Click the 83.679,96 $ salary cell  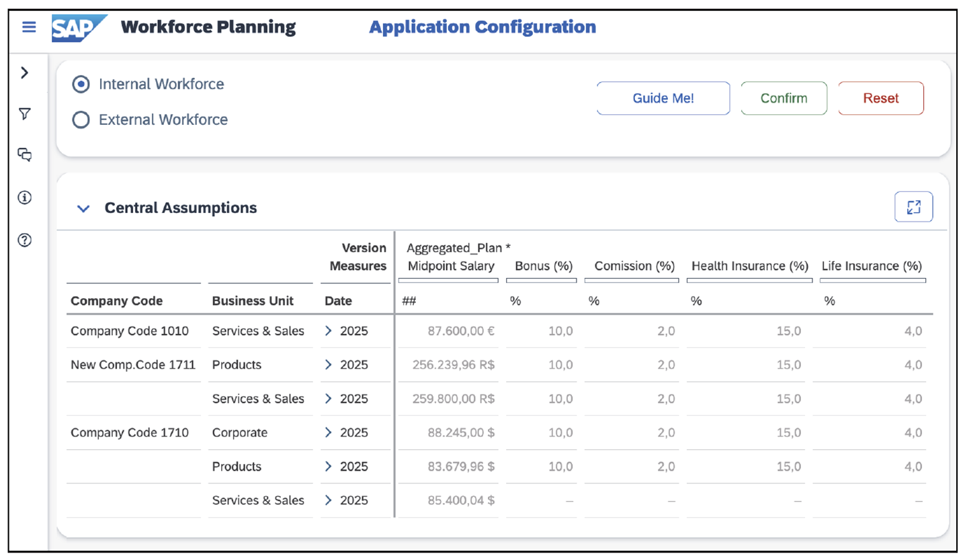point(461,467)
